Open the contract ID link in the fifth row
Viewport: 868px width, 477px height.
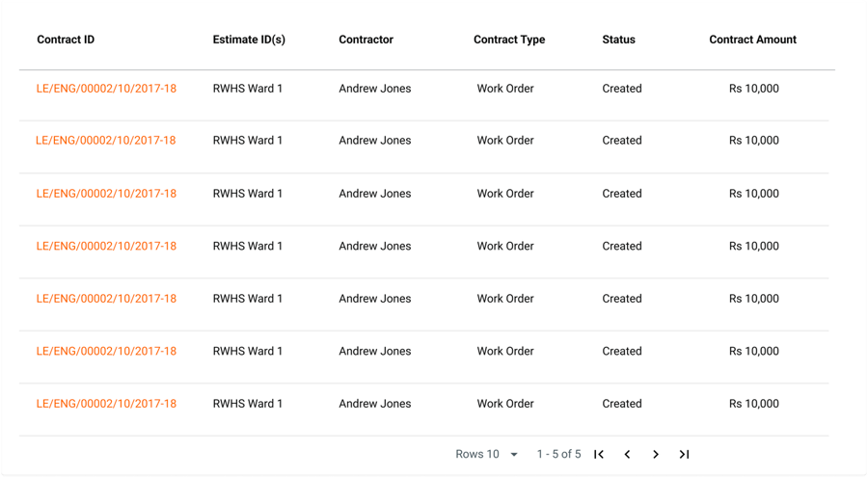(106, 299)
